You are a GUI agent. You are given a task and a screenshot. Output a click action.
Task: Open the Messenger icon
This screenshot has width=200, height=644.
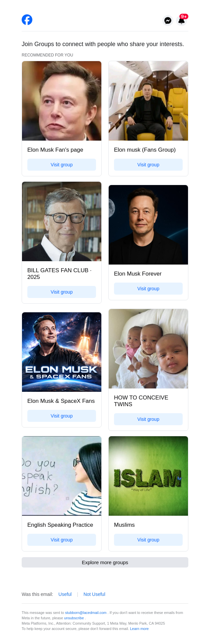168,21
